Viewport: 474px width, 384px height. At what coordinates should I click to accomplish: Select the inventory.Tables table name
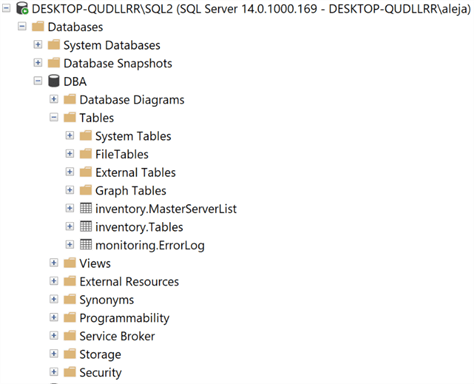(139, 227)
